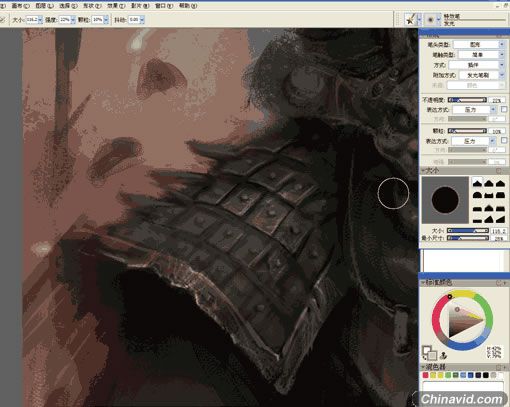The height and width of the screenshot is (407, 510).
Task: Collapse the 标准颜色 panel with its triangle
Action: tap(424, 283)
